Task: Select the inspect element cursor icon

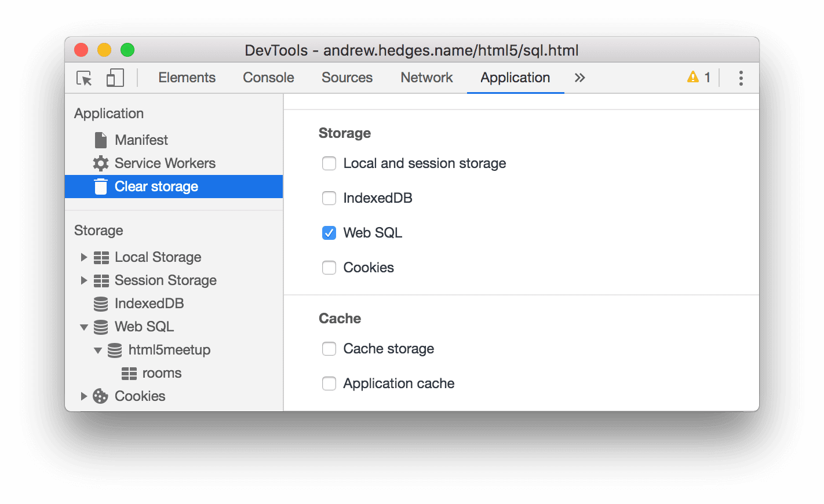Action: pyautogui.click(x=83, y=78)
